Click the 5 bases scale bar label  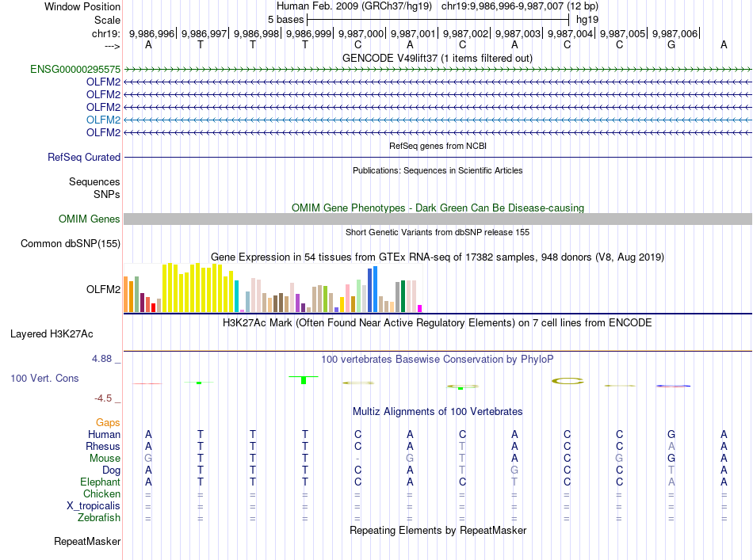point(285,20)
